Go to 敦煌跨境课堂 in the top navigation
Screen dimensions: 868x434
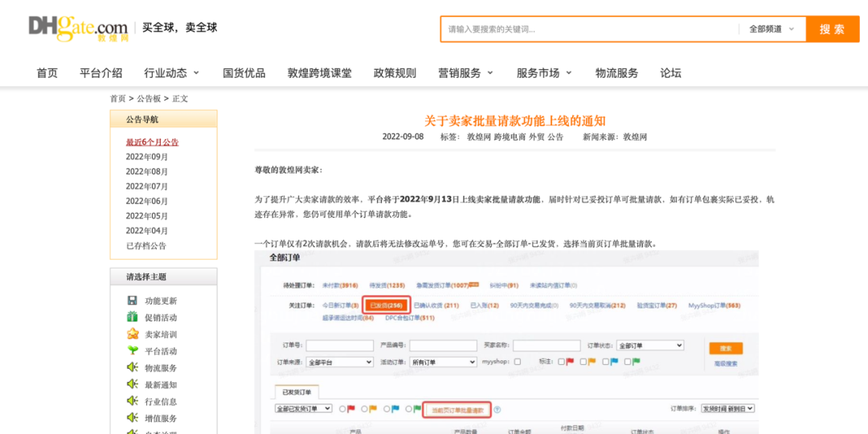pyautogui.click(x=319, y=73)
